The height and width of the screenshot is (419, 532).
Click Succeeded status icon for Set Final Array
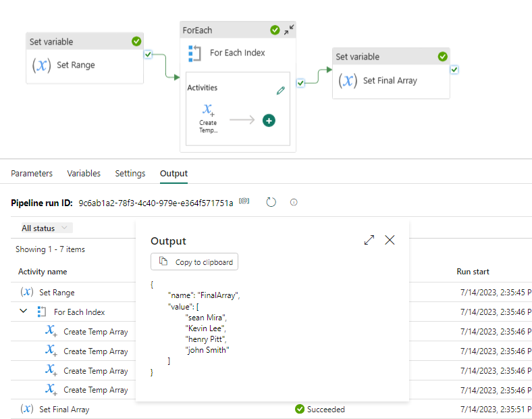pos(300,409)
